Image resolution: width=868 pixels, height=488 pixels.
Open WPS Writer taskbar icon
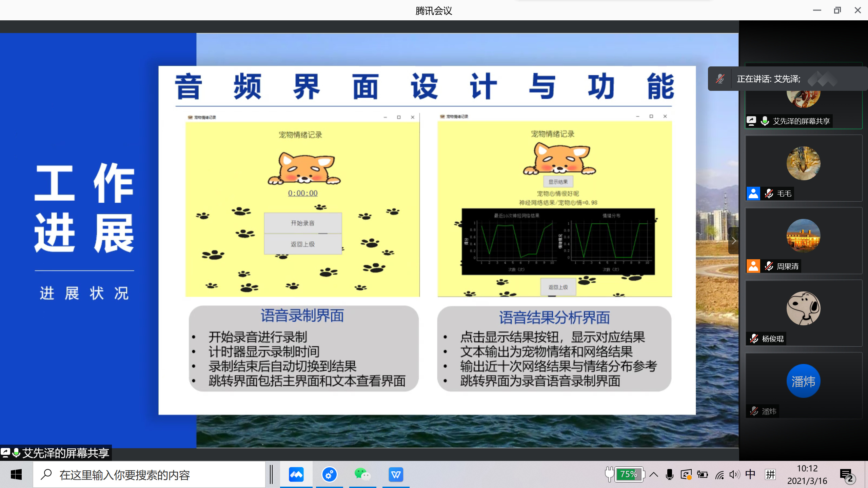396,474
